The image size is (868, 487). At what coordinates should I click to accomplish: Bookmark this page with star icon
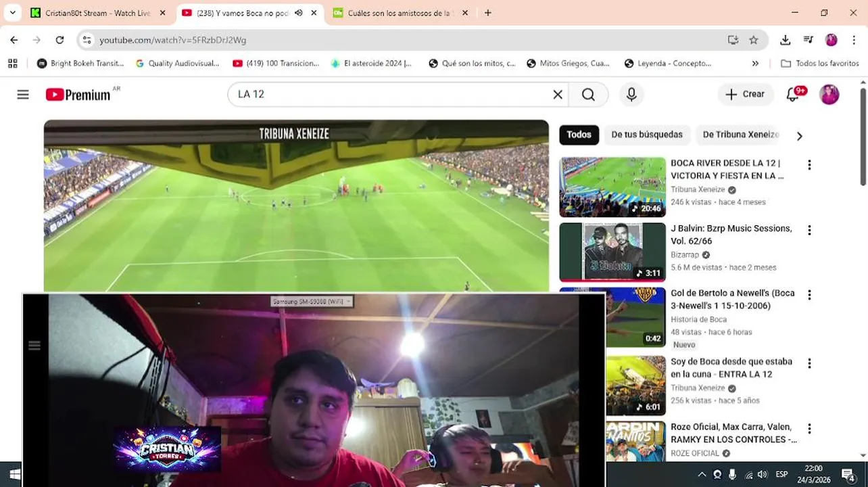click(754, 40)
